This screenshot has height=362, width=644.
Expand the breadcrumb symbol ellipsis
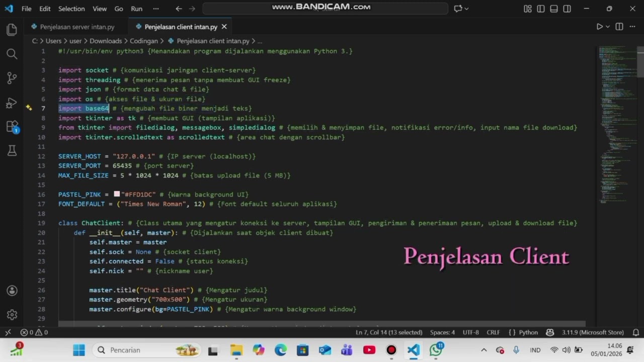[x=260, y=41]
